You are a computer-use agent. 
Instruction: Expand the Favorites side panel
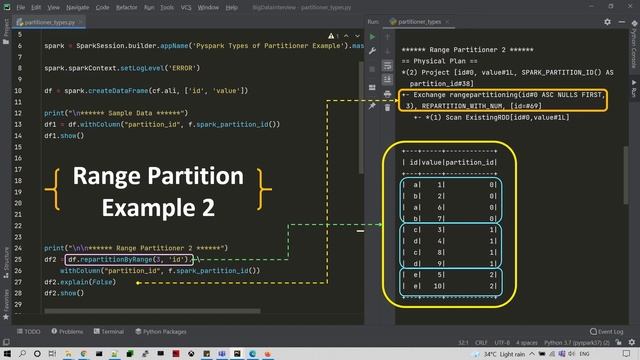pos(6,304)
